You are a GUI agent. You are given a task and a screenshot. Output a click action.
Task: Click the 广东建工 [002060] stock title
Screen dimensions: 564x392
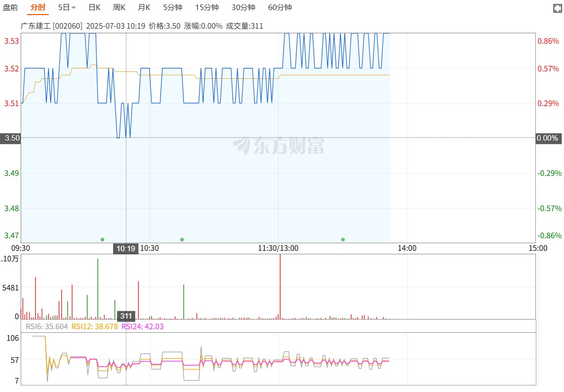pyautogui.click(x=51, y=26)
